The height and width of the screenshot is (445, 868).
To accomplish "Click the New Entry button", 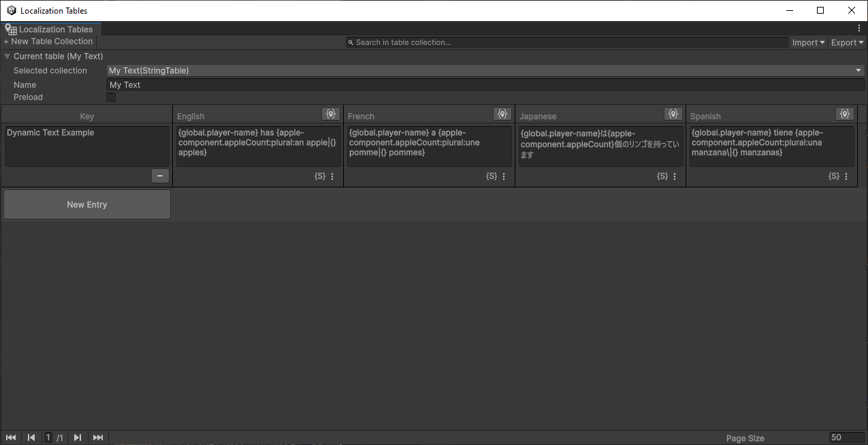I will [86, 204].
